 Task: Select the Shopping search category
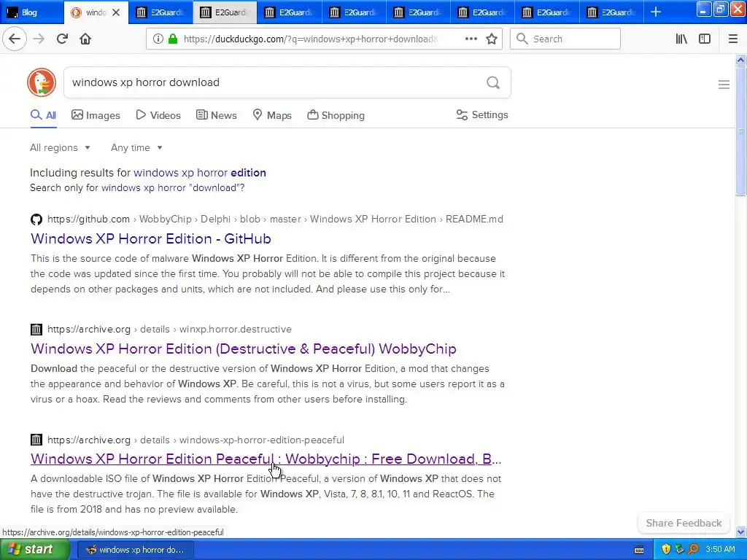click(336, 115)
